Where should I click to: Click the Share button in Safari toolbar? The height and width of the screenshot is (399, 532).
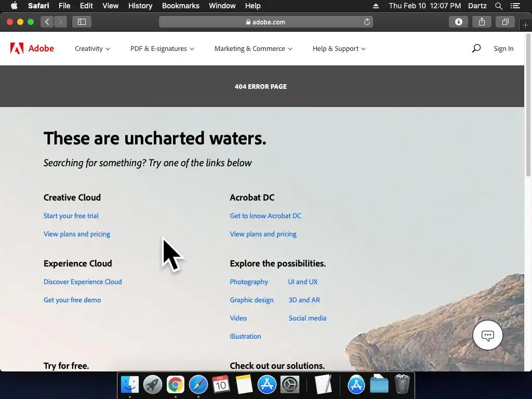[482, 22]
